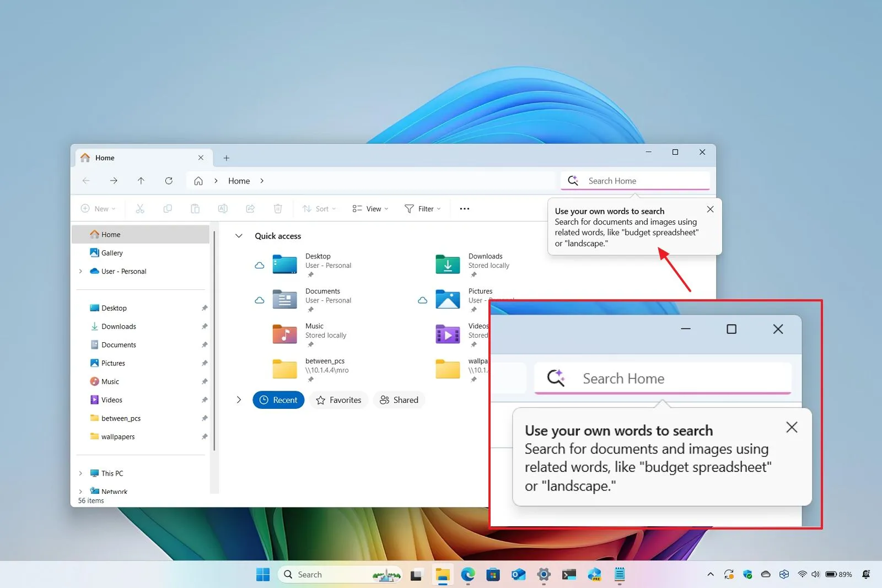This screenshot has width=882, height=588.
Task: Open Microsoft Edge from the taskbar
Action: (x=468, y=575)
